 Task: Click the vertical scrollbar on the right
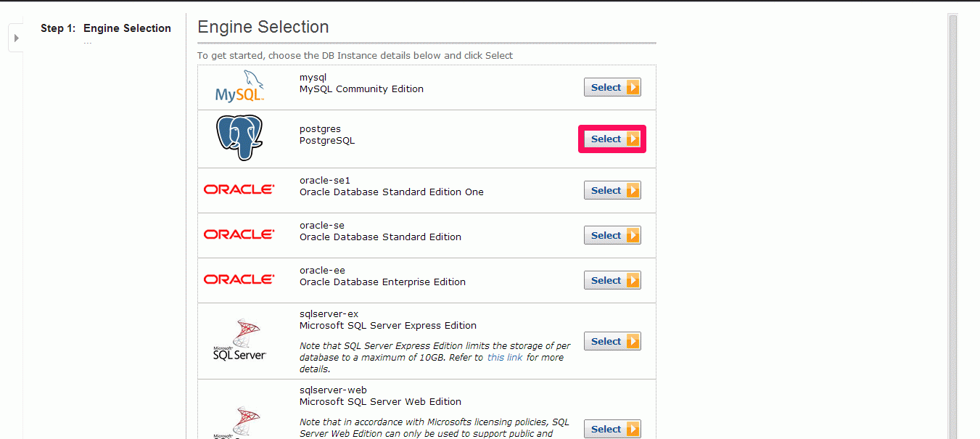953,225
